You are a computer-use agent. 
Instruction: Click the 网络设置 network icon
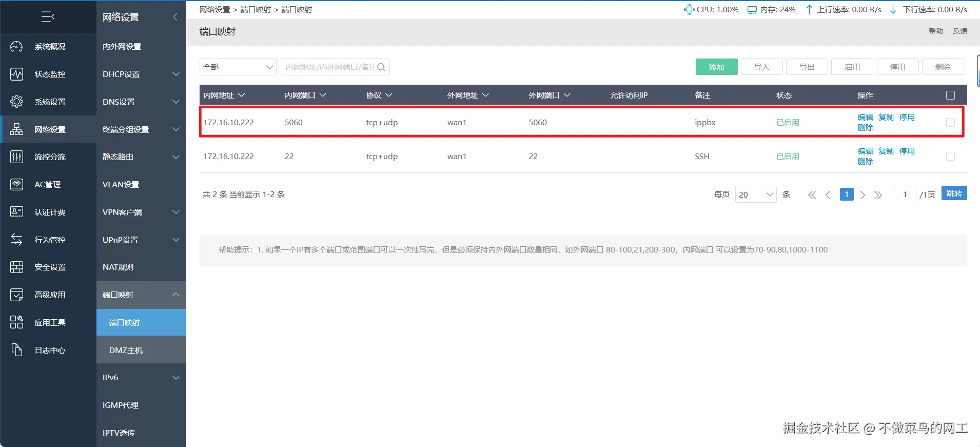tap(16, 129)
